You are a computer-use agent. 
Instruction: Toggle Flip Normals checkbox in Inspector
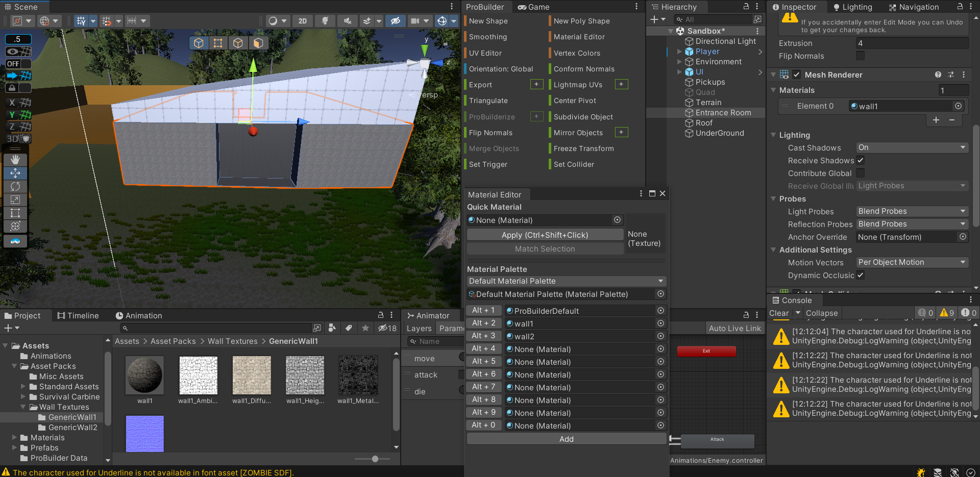pyautogui.click(x=860, y=56)
